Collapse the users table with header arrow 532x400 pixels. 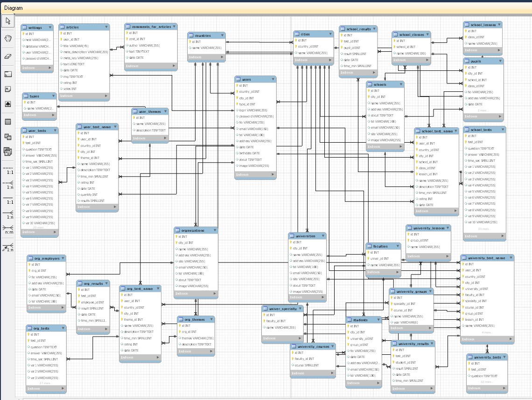tap(273, 79)
